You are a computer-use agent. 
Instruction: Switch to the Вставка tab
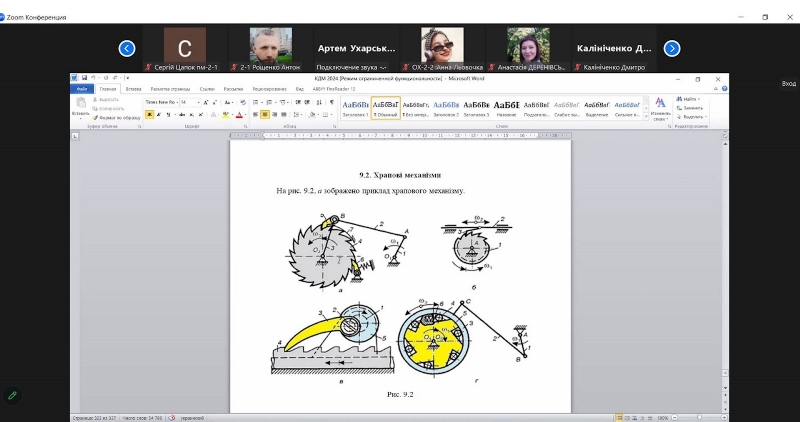[134, 89]
